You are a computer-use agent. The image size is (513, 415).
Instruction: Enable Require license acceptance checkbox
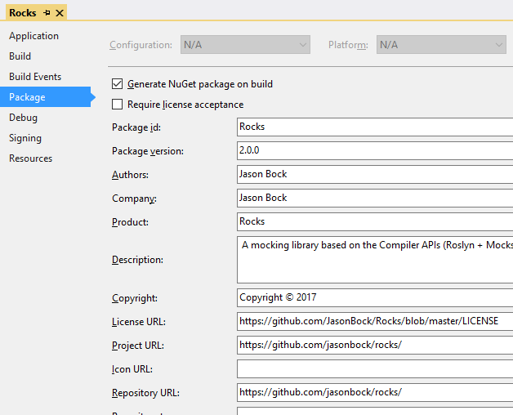(117, 104)
